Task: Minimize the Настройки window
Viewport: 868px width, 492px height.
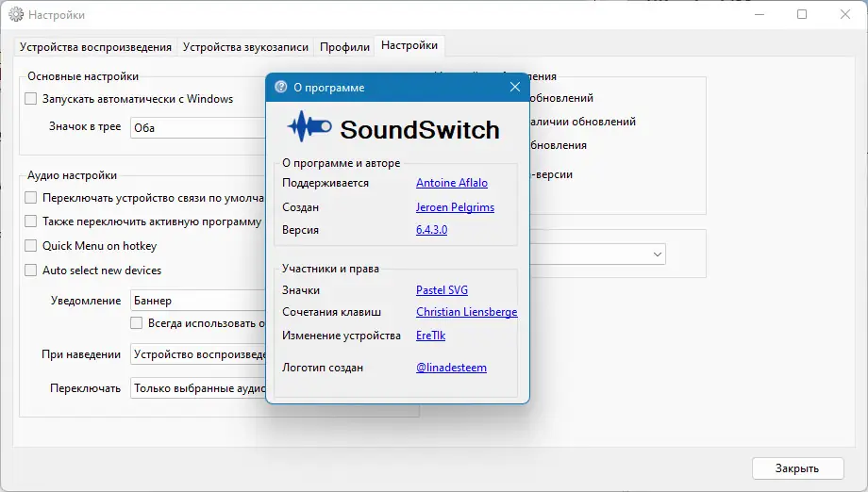Action: [x=759, y=14]
